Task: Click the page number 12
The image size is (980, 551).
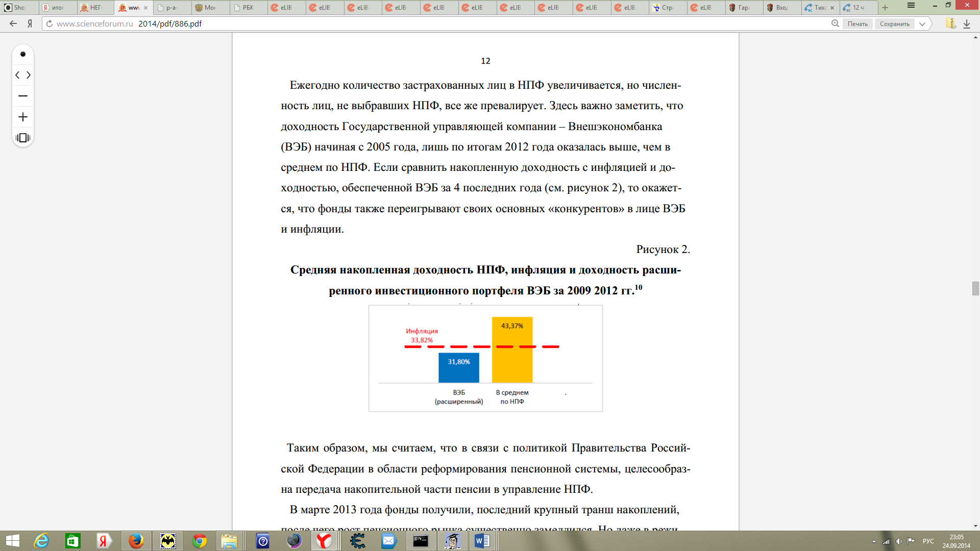Action: click(x=485, y=61)
